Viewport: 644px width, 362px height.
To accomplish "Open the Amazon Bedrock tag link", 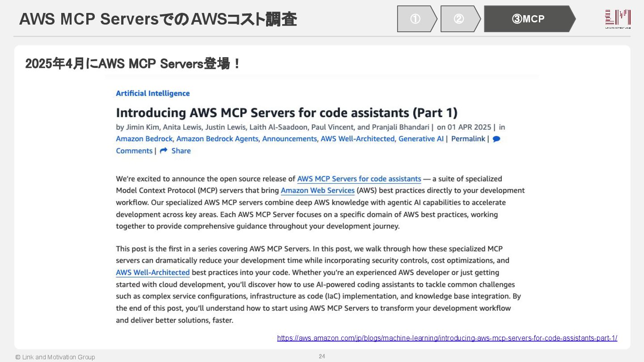I will (x=144, y=139).
